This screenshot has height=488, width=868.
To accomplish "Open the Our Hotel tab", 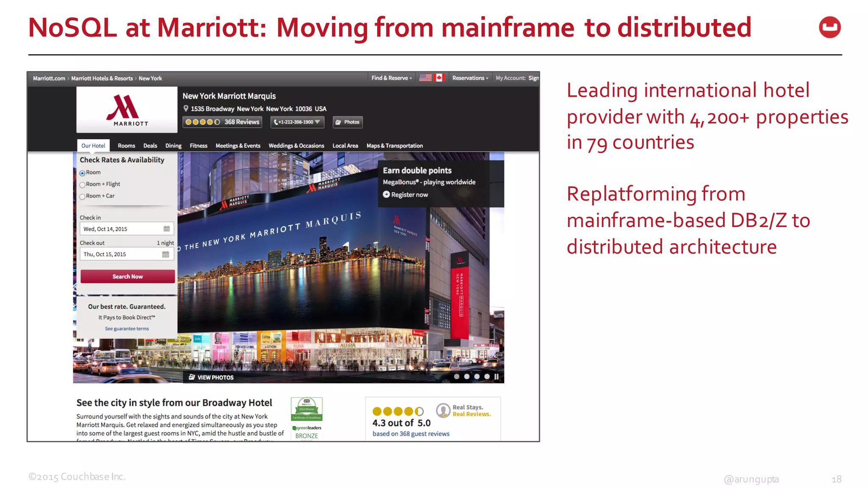I will pyautogui.click(x=93, y=145).
